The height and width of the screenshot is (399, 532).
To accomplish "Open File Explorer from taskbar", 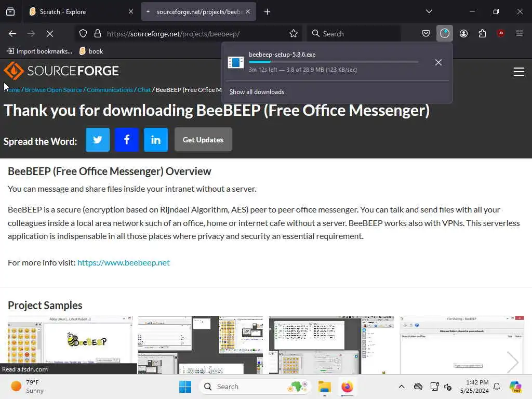I will (x=324, y=387).
